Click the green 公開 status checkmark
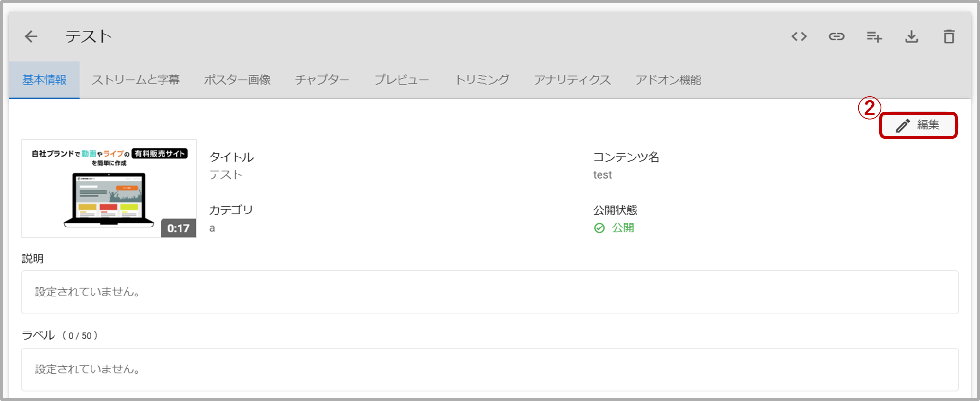 599,228
